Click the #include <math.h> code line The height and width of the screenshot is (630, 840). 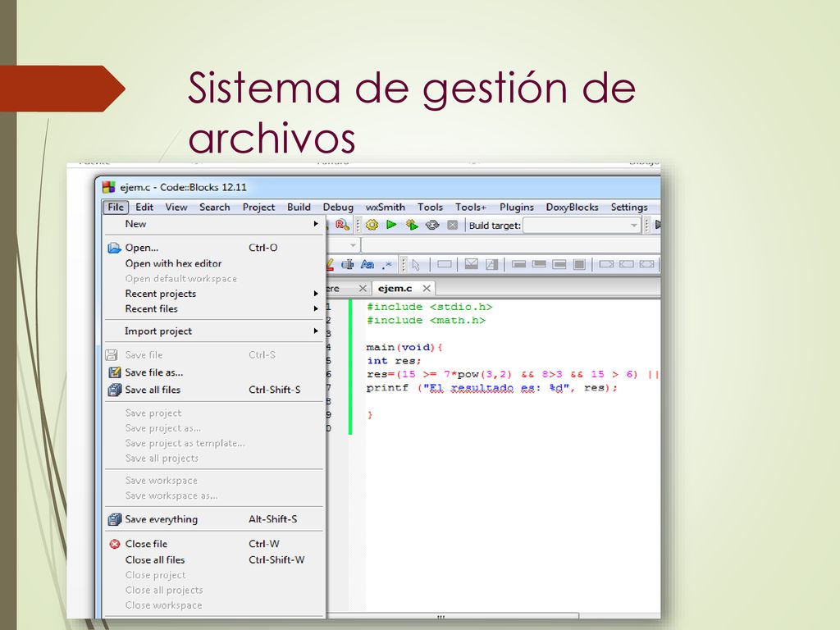426,321
